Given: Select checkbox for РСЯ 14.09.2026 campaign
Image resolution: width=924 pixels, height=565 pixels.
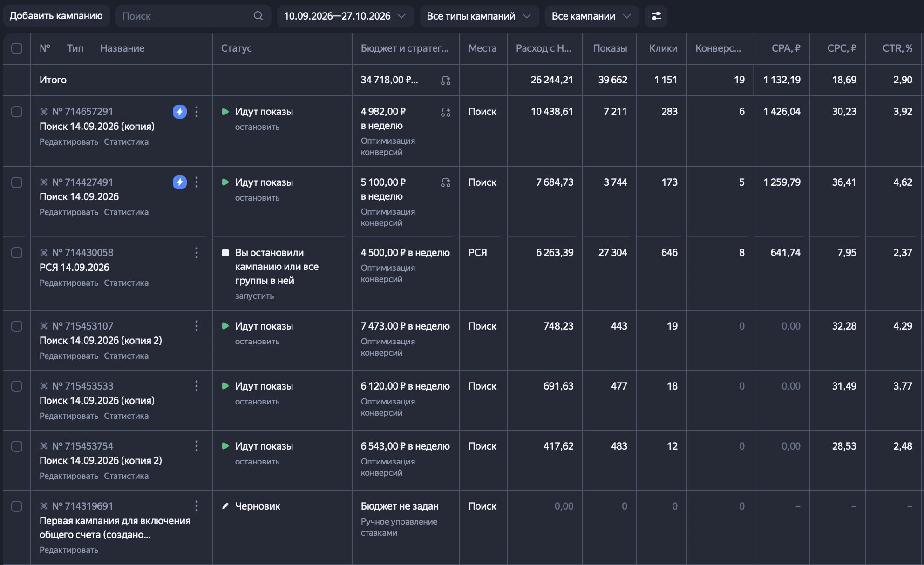Looking at the screenshot, I should pyautogui.click(x=17, y=253).
